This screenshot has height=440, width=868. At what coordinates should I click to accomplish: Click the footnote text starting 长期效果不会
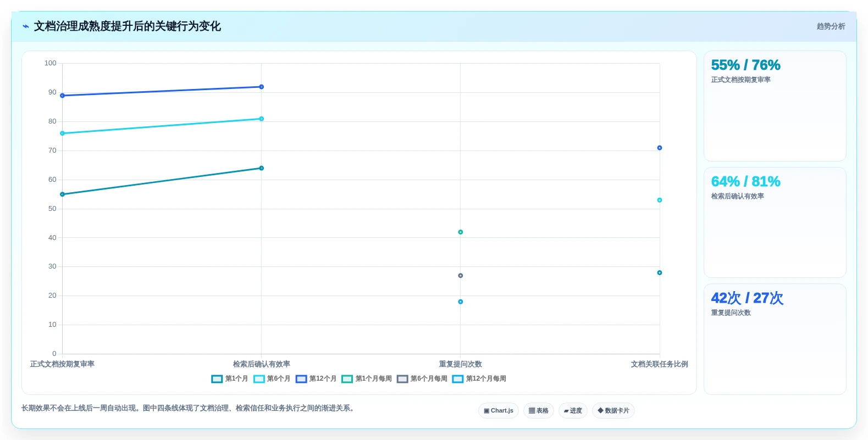(189, 408)
